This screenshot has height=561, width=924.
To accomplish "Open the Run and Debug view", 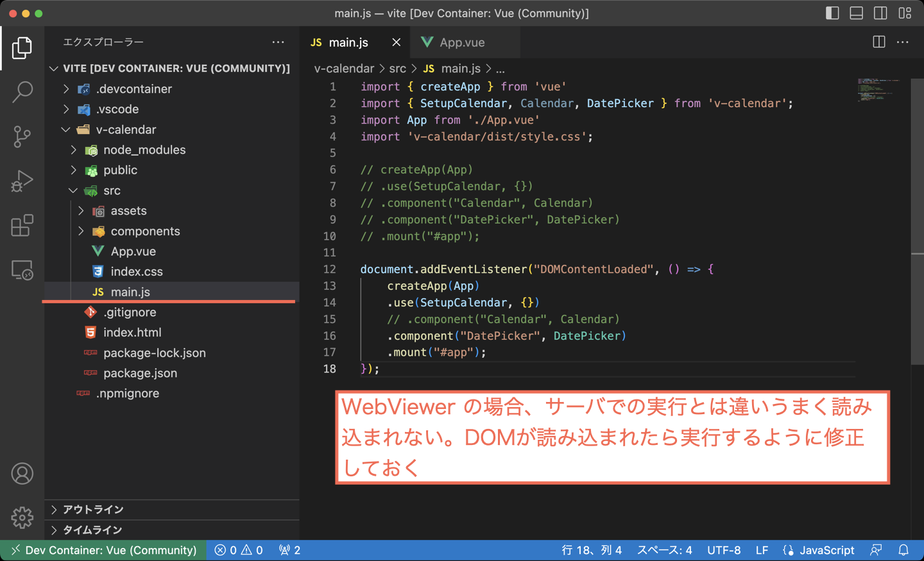I will (22, 181).
